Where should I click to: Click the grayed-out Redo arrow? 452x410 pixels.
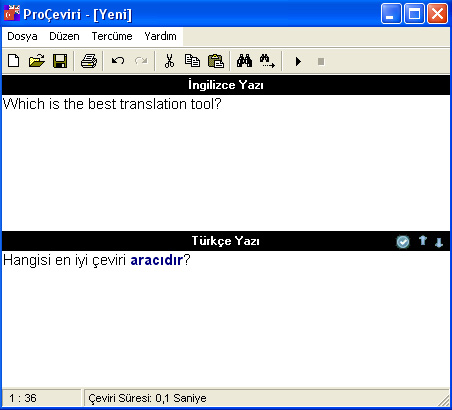coord(141,61)
